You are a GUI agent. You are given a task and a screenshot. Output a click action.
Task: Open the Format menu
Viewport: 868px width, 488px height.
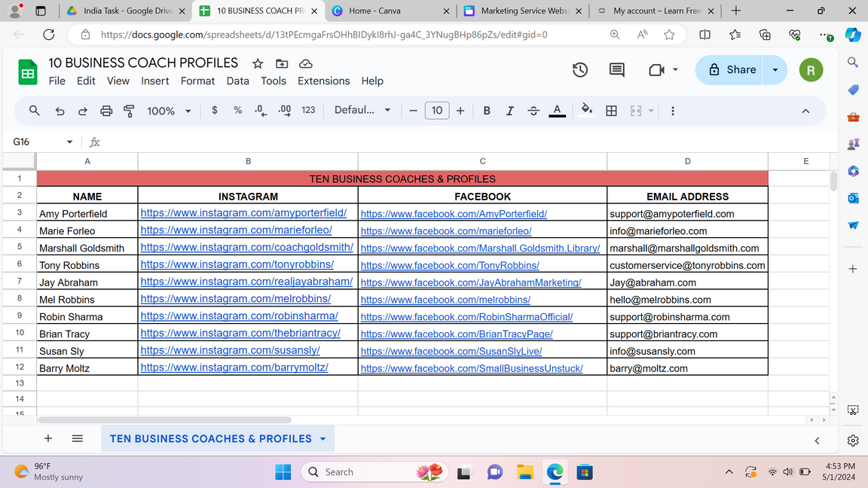197,81
